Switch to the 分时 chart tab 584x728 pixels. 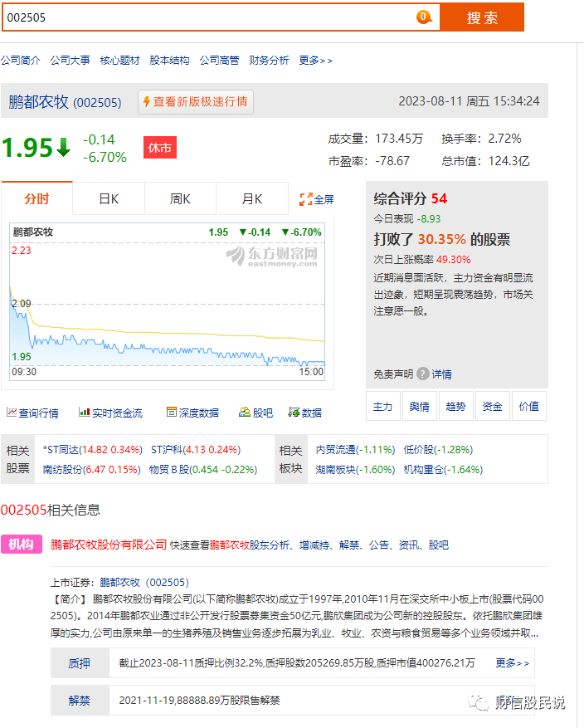click(36, 198)
